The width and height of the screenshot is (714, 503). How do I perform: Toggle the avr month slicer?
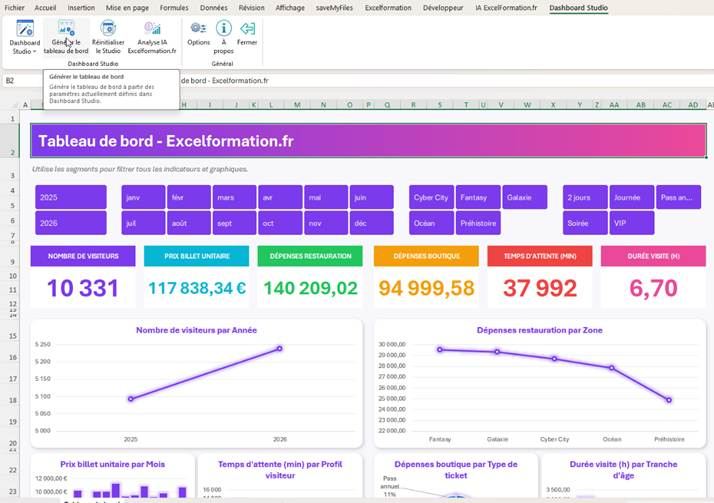(280, 197)
